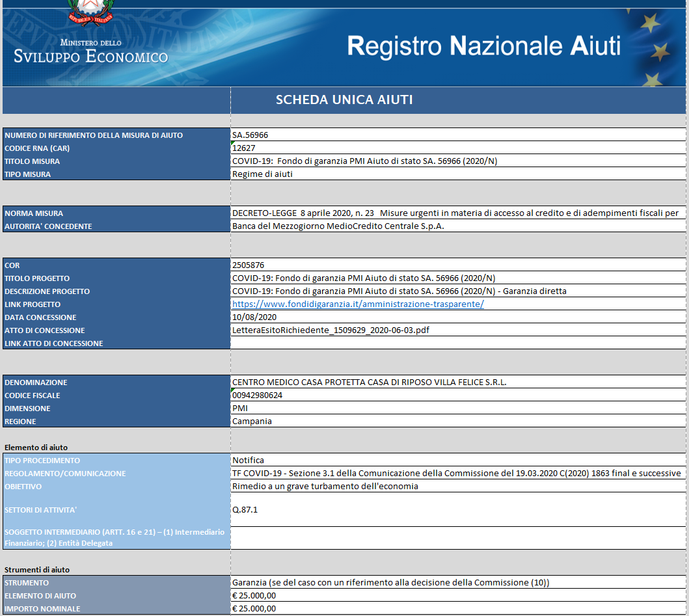Click the DENOMINAZIONE label cell
Screen dimensions: 689x616
pos(116,382)
